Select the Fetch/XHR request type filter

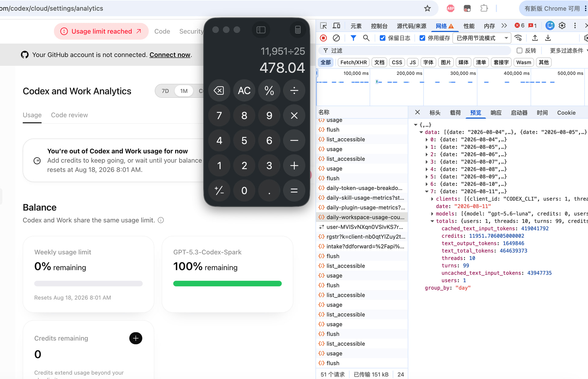pos(353,62)
